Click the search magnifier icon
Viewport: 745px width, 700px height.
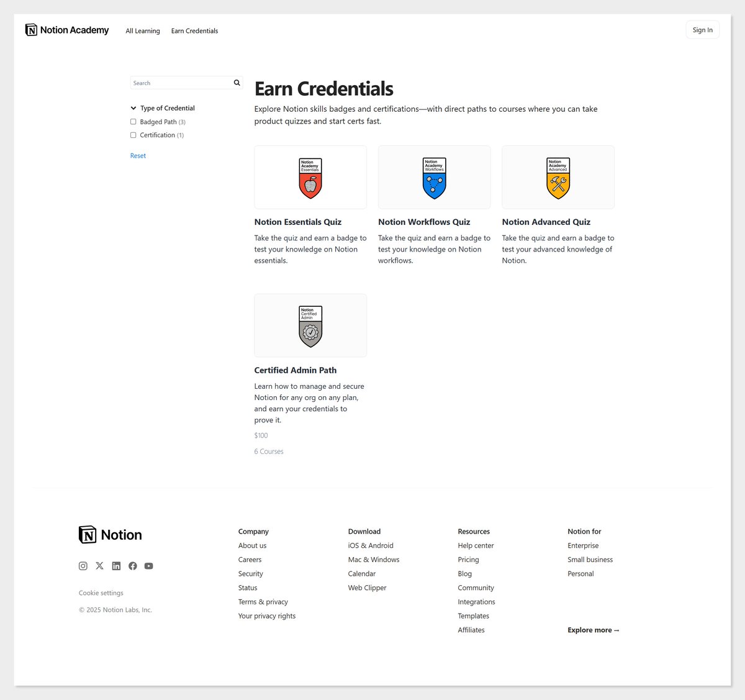pos(237,83)
